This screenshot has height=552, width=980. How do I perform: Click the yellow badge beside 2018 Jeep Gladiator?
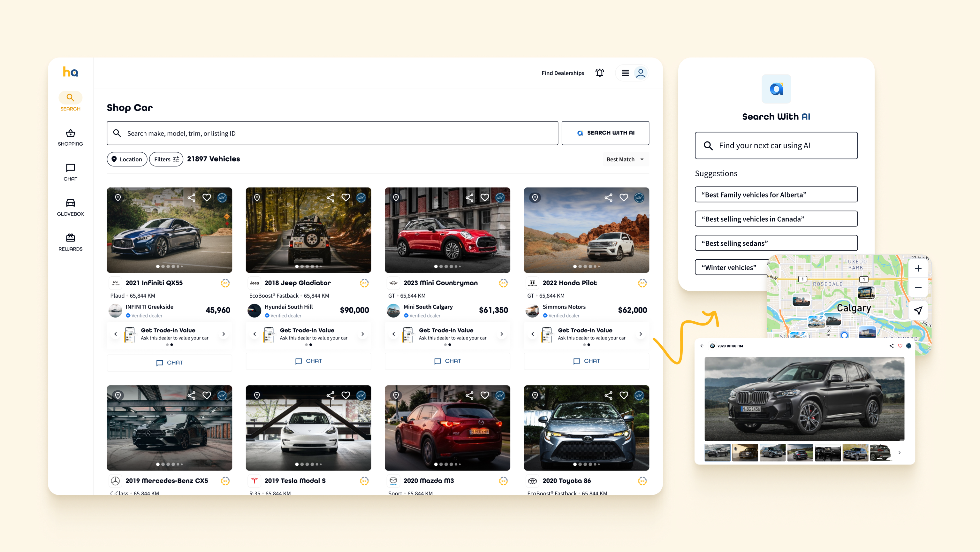[x=364, y=283]
